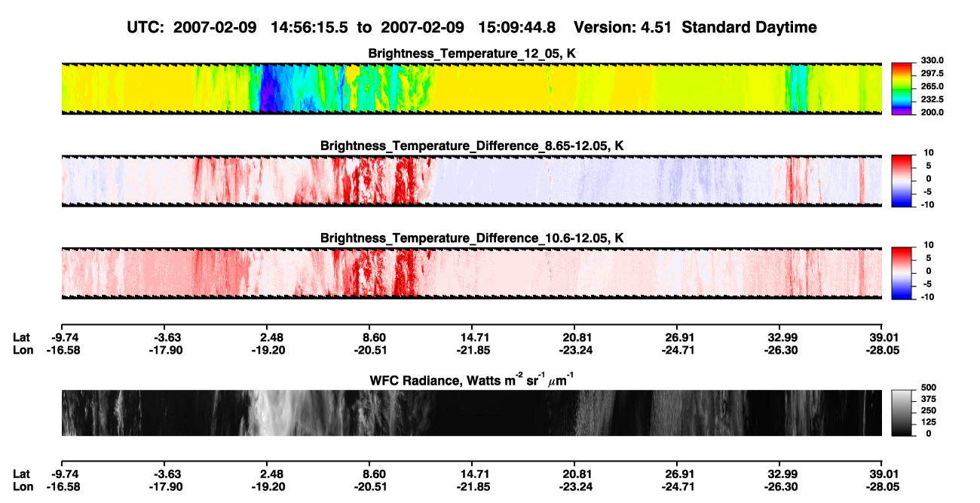
Task: Click the bottom axis Lon label
Action: pyautogui.click(x=23, y=487)
